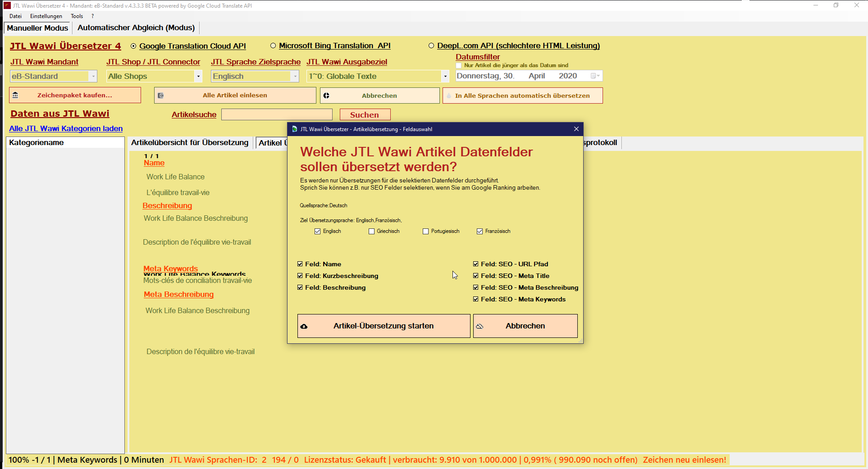Image resolution: width=868 pixels, height=469 pixels.
Task: Click the cart icon on Zeichenpaket kaufen button
Action: (15, 95)
